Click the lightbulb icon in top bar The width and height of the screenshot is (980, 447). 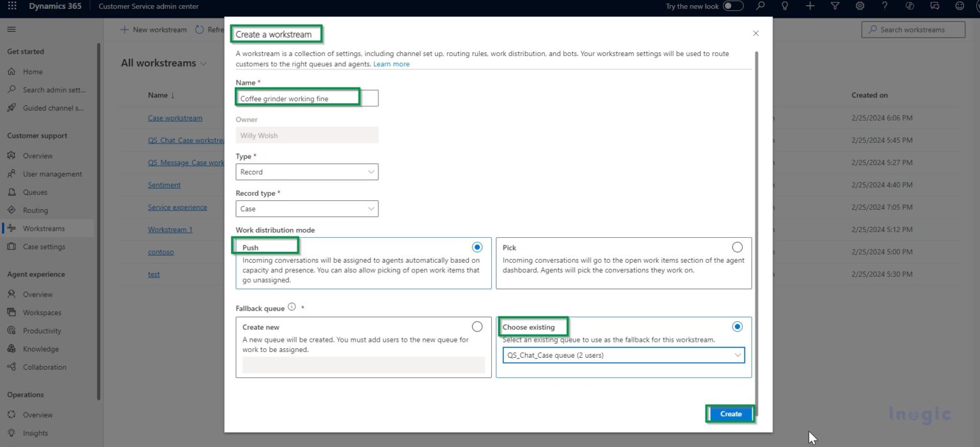pyautogui.click(x=785, y=6)
